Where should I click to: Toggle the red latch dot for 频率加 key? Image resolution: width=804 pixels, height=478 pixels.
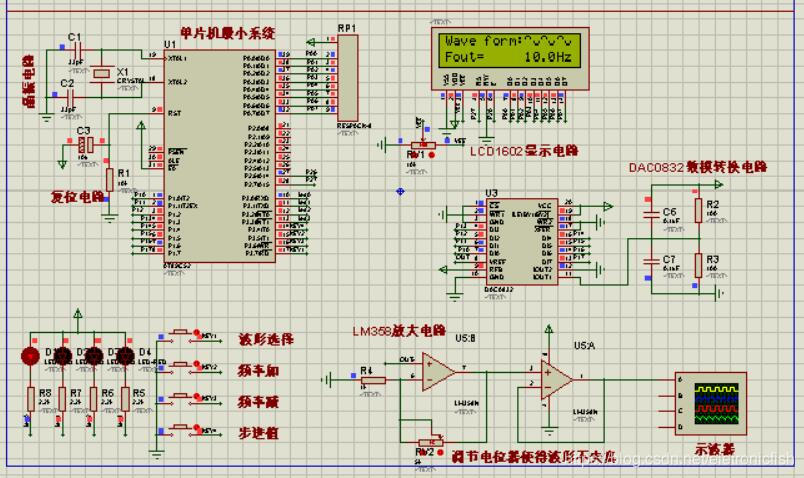click(x=196, y=365)
